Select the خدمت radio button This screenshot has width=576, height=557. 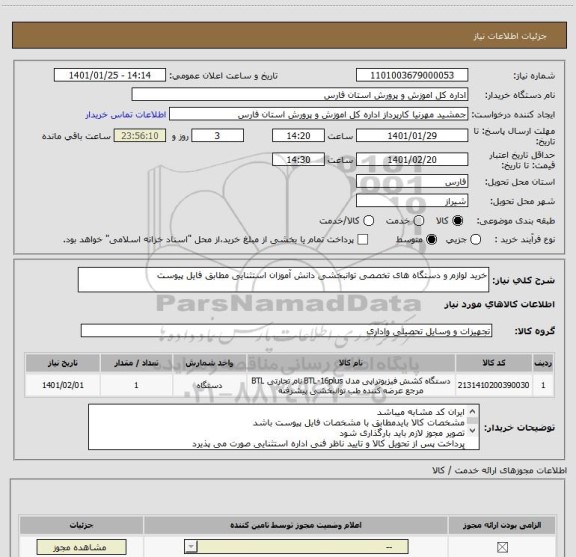pyautogui.click(x=419, y=221)
